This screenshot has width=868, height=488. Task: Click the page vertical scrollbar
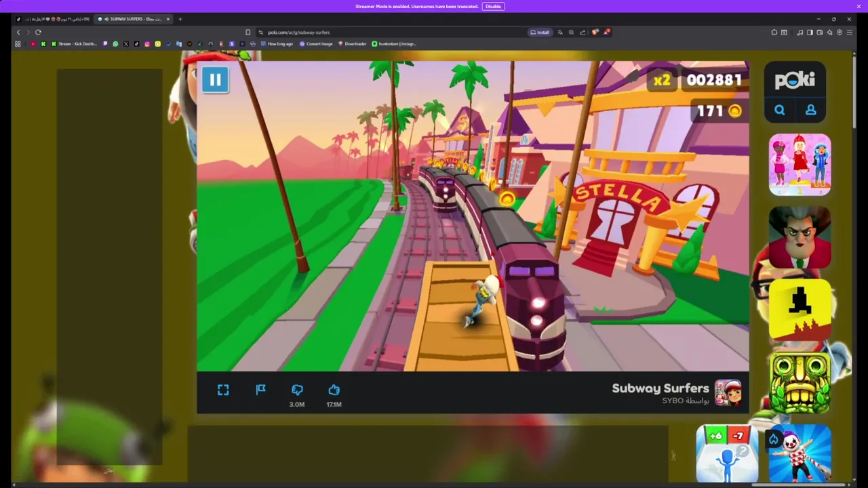(854, 91)
